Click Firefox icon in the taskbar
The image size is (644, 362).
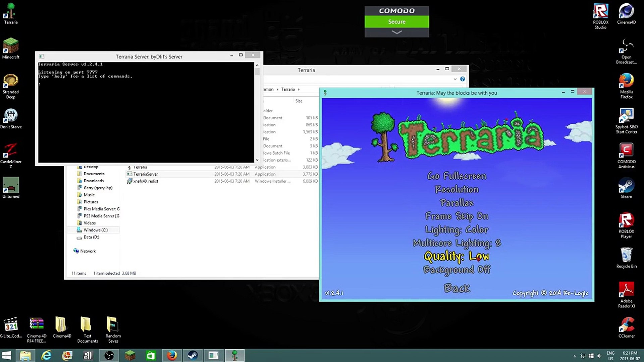[x=172, y=355]
